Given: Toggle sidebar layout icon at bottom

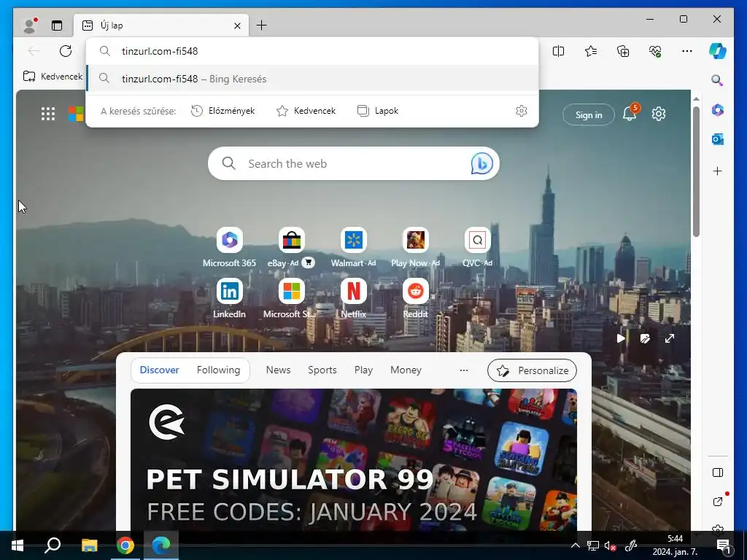Looking at the screenshot, I should pos(718,472).
